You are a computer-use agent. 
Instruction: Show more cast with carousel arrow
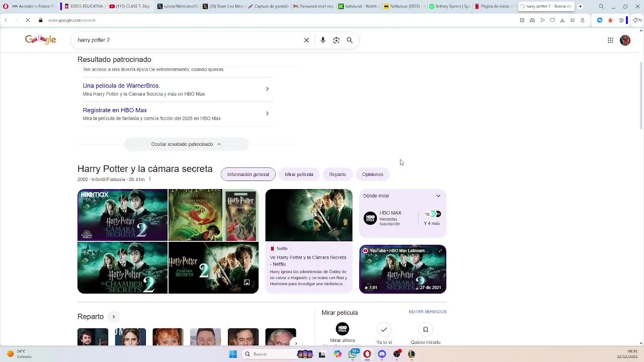coord(296,343)
